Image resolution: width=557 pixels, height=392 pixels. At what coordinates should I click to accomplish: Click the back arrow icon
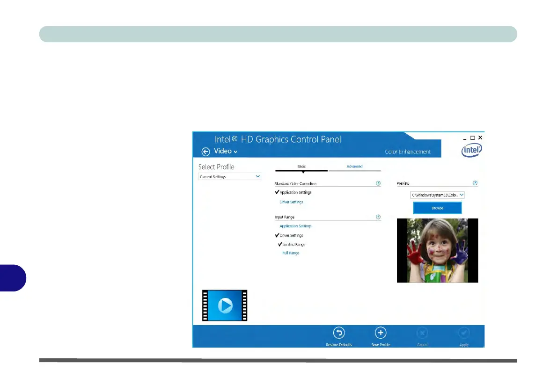pyautogui.click(x=205, y=152)
